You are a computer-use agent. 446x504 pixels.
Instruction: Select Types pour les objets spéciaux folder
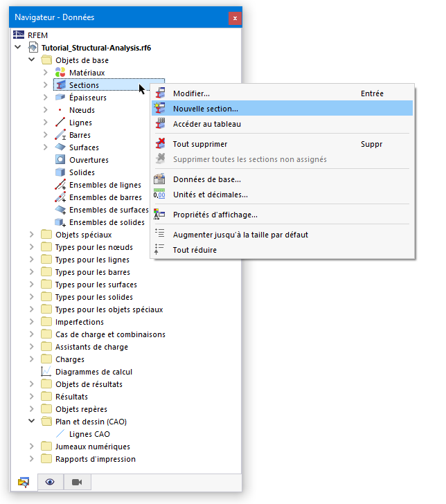(x=109, y=309)
